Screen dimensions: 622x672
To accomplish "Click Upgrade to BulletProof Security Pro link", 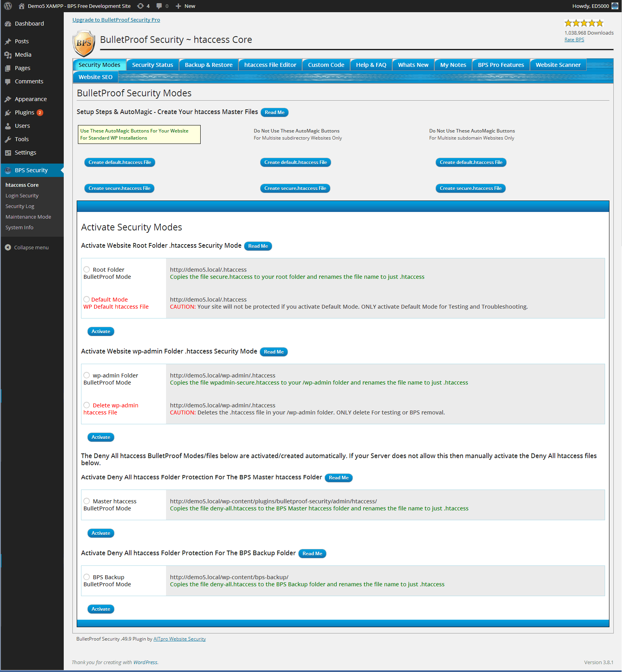I will 116,20.
